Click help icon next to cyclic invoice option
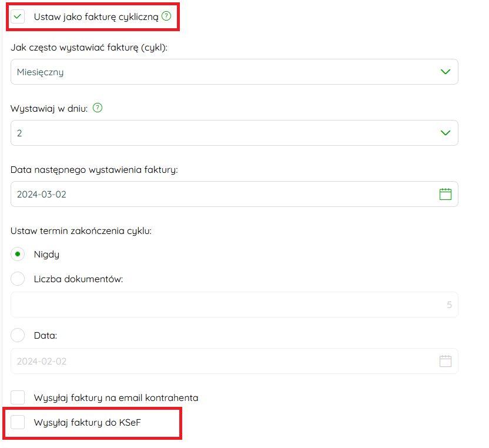Viewport: 489px width, 448px height. coord(166,16)
